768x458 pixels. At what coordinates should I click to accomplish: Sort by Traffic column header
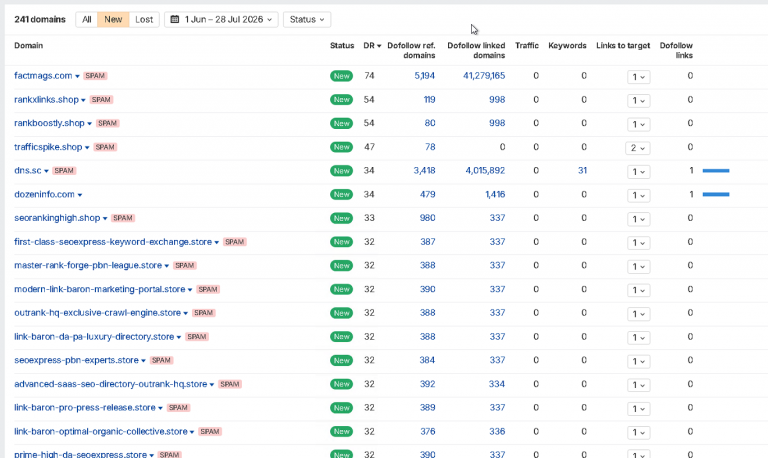pyautogui.click(x=527, y=46)
